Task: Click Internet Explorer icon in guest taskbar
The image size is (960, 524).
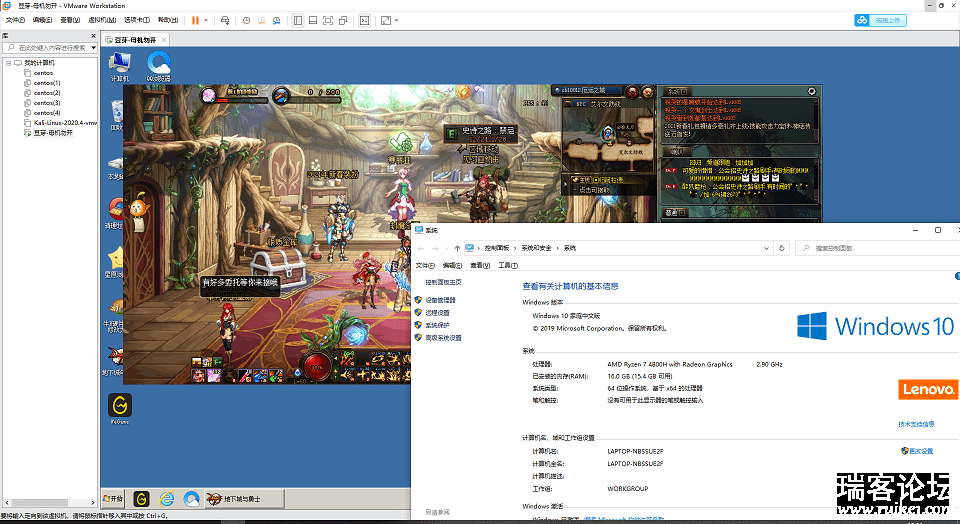Action: point(167,499)
